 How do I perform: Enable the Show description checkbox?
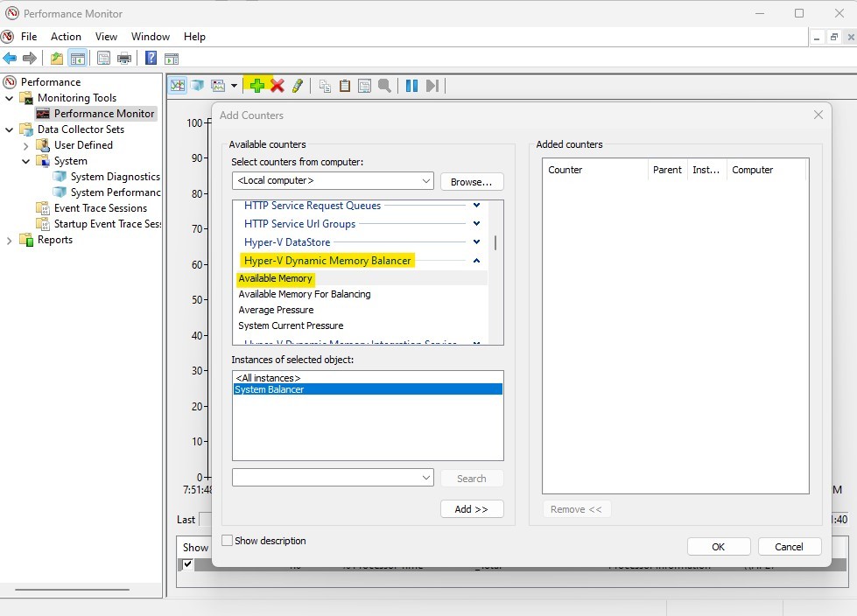(x=227, y=541)
